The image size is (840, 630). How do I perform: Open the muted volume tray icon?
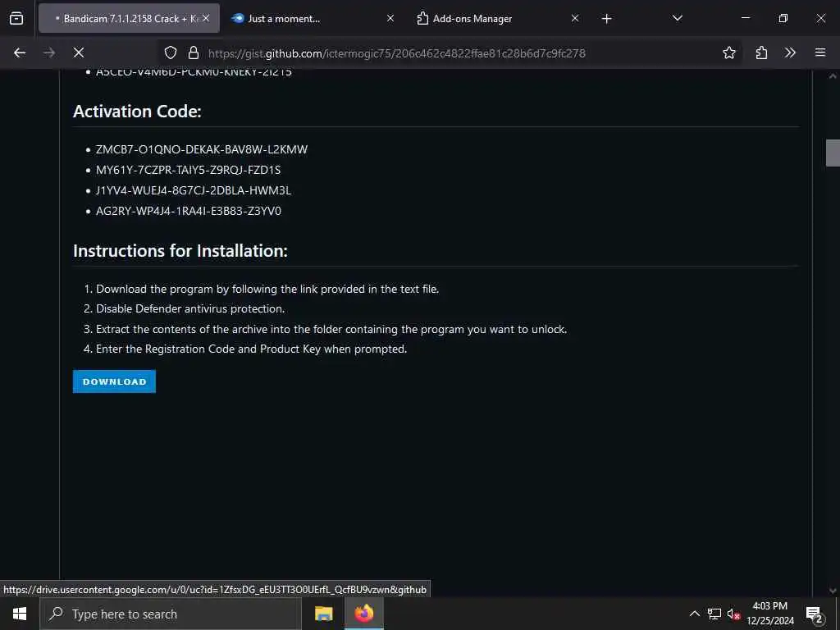pyautogui.click(x=734, y=614)
